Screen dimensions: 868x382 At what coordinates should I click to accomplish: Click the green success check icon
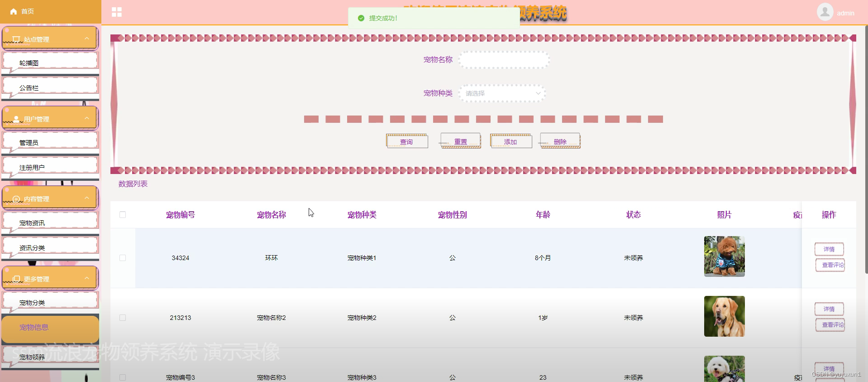pyautogui.click(x=361, y=18)
